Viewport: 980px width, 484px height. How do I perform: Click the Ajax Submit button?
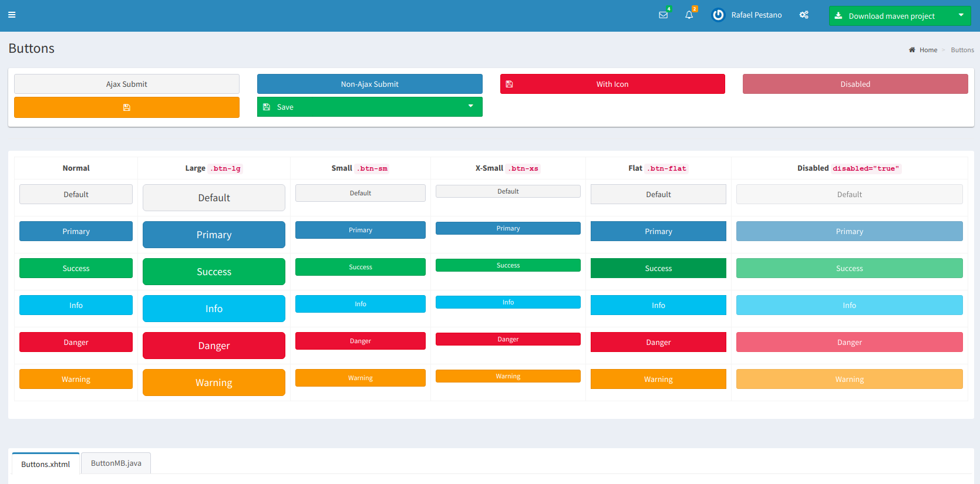coord(127,84)
